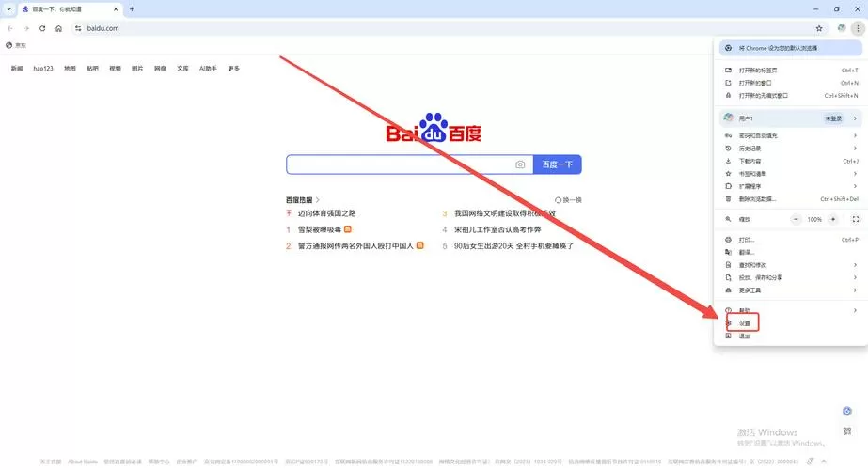Choose 翻译 menu item

[x=791, y=253]
